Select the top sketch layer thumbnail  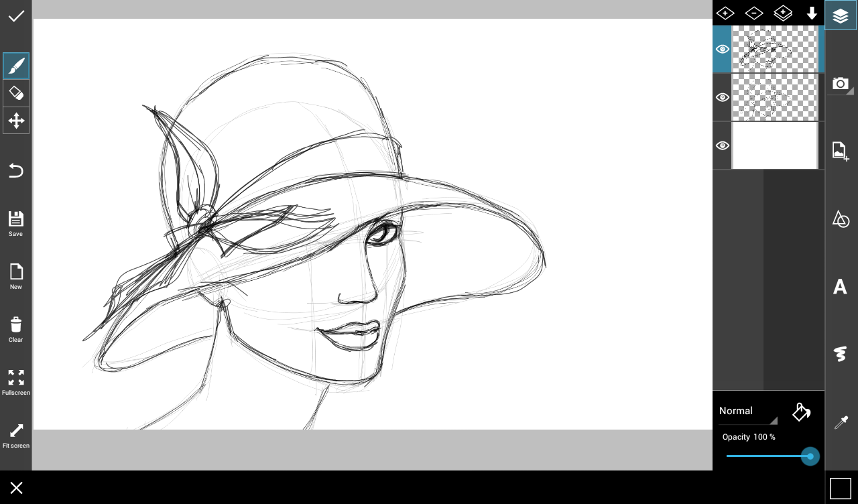coord(775,49)
